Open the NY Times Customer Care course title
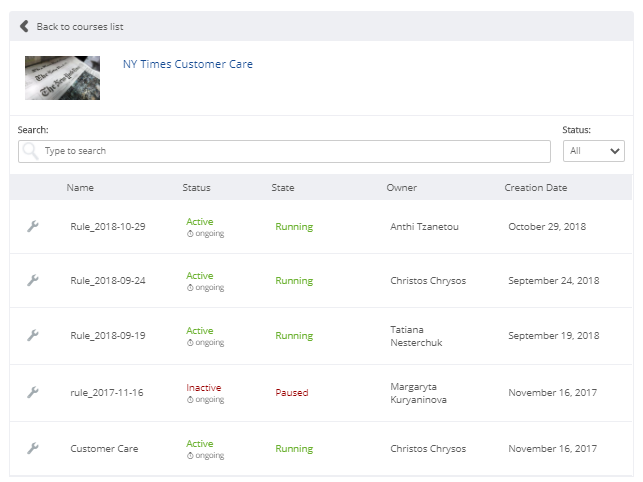643x482 pixels. (x=188, y=64)
